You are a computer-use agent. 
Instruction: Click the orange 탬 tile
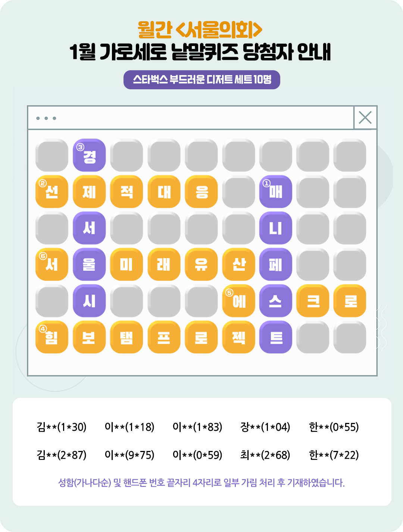pyautogui.click(x=126, y=337)
